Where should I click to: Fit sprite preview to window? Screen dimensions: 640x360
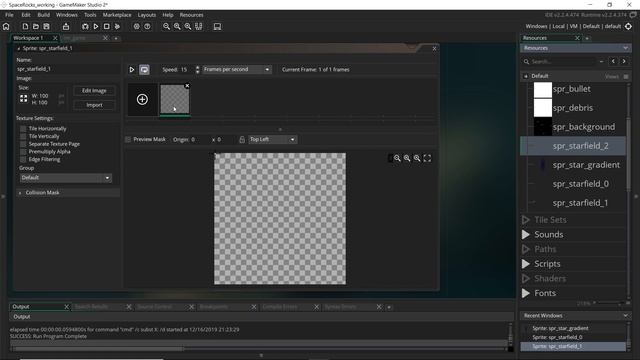[427, 158]
